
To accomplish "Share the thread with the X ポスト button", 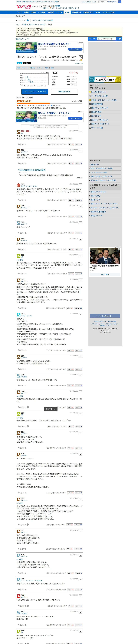I will [27, 63].
